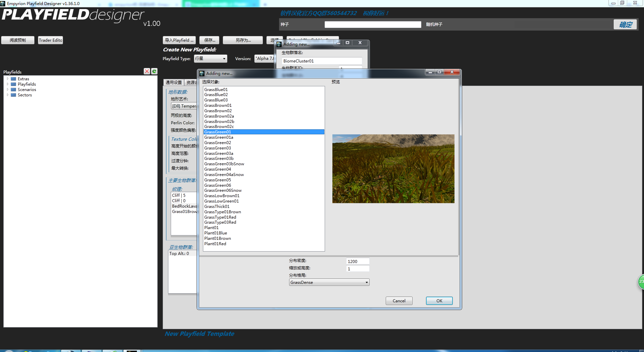Select GrassType01Red in the object list
Screen dimensions: 644x352
[264, 217]
